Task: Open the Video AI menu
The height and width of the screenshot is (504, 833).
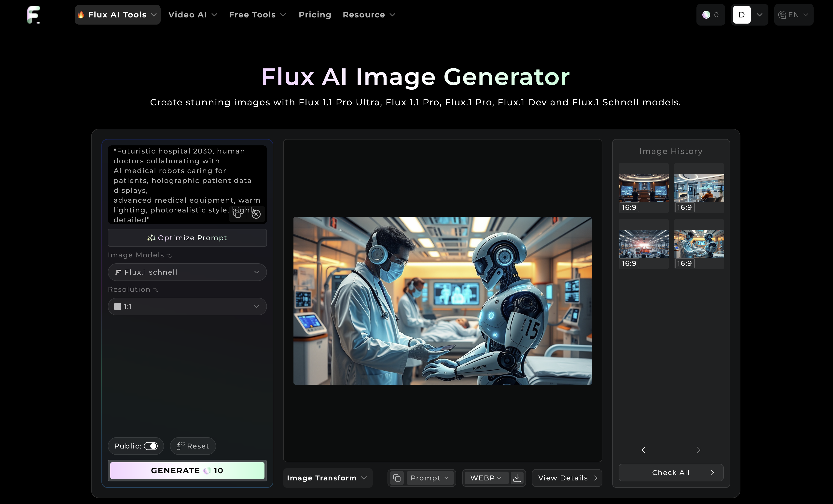Action: coord(193,15)
